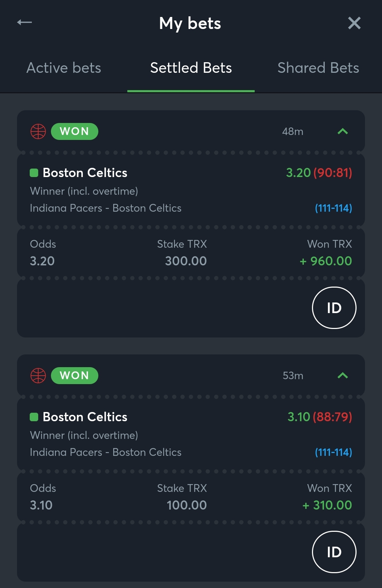This screenshot has width=382, height=588.
Task: Click basketball icon on first bet
Action: [38, 131]
